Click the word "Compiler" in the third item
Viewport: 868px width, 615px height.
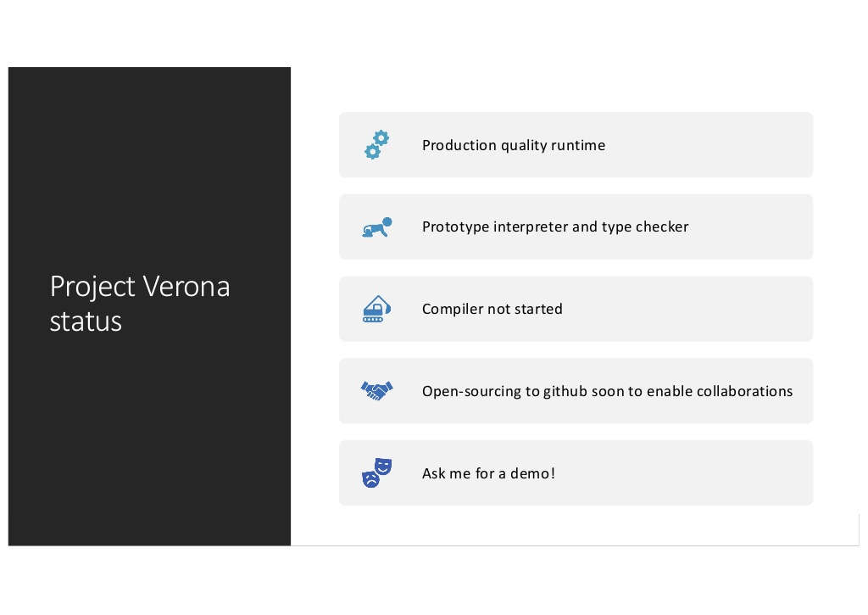(x=453, y=309)
